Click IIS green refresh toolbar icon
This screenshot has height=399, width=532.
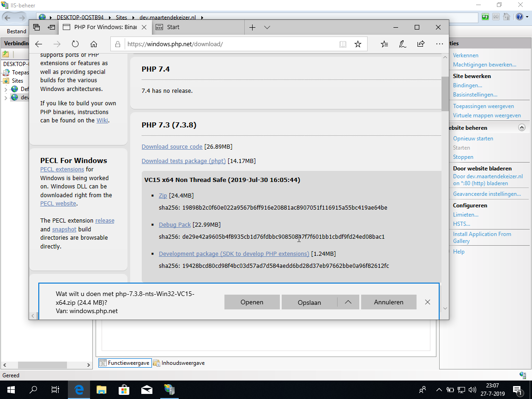(485, 17)
